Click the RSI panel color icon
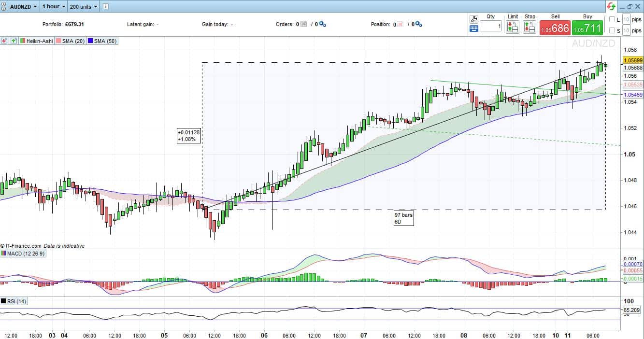 [4, 301]
